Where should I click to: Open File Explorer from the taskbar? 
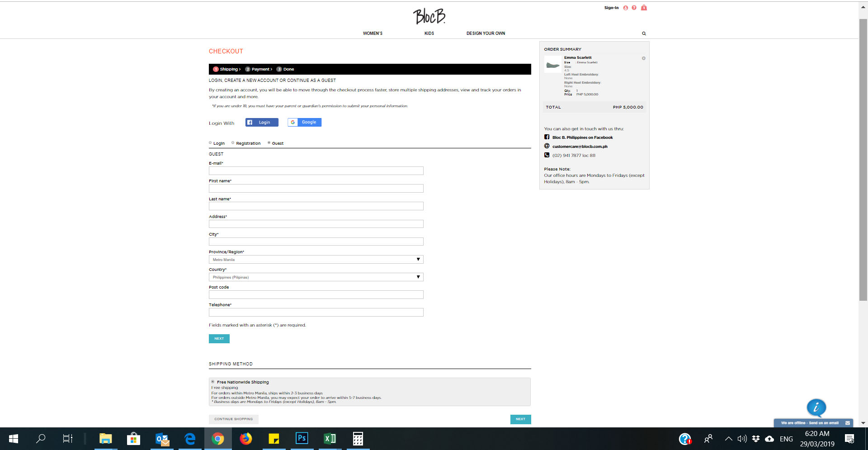106,439
